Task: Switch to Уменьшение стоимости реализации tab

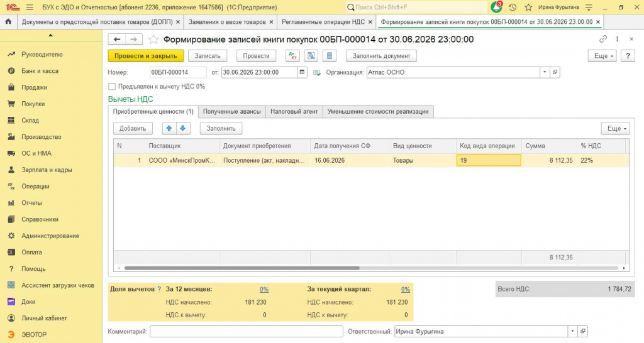Action: (378, 112)
